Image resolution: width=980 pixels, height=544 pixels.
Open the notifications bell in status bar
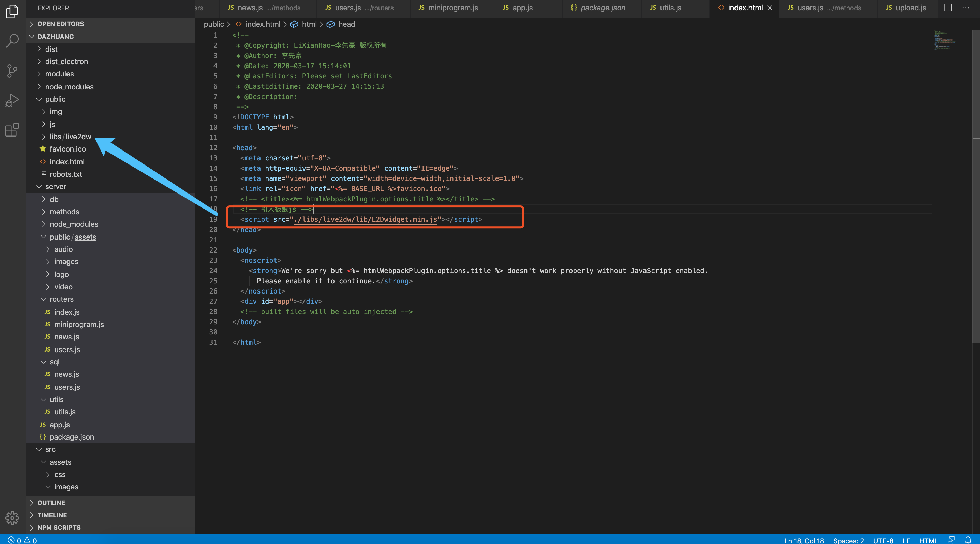click(x=968, y=540)
